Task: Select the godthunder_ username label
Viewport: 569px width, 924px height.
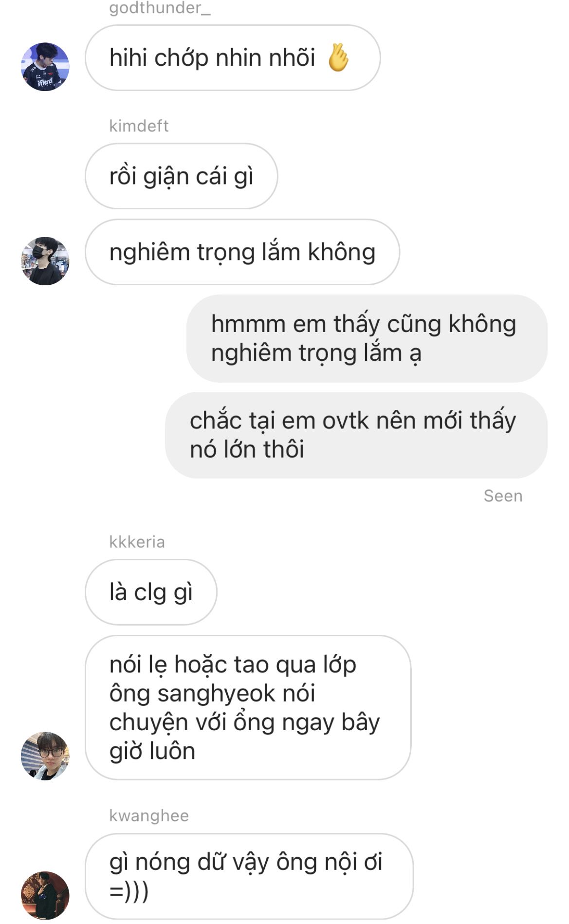Action: point(160,8)
